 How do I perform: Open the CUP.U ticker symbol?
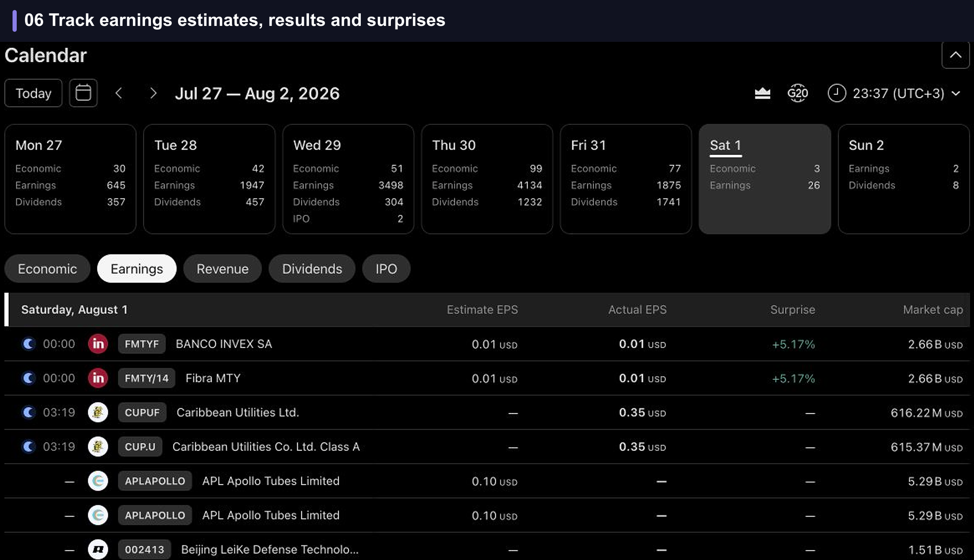pos(140,447)
